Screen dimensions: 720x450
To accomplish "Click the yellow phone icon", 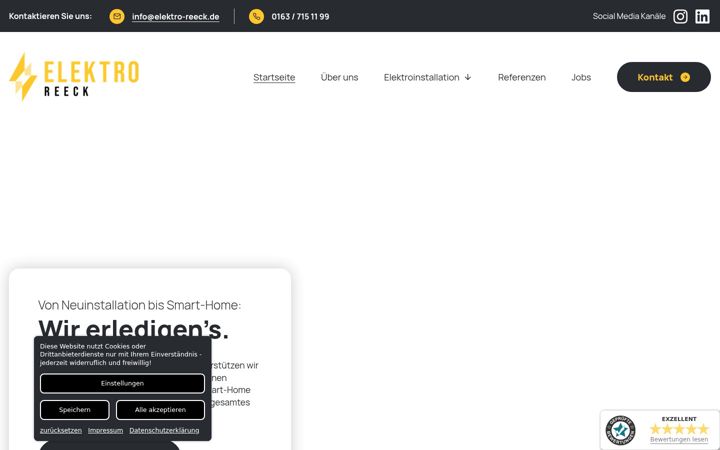I will (256, 17).
